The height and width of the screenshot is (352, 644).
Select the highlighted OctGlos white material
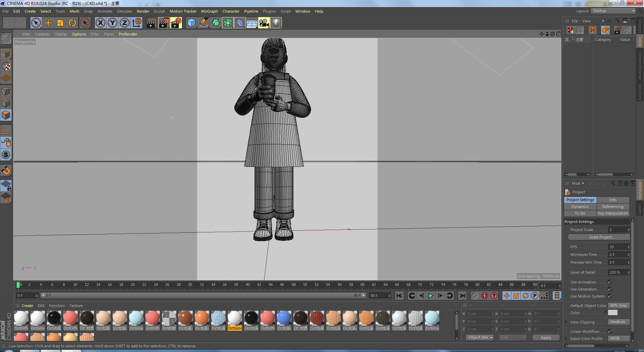pyautogui.click(x=235, y=321)
